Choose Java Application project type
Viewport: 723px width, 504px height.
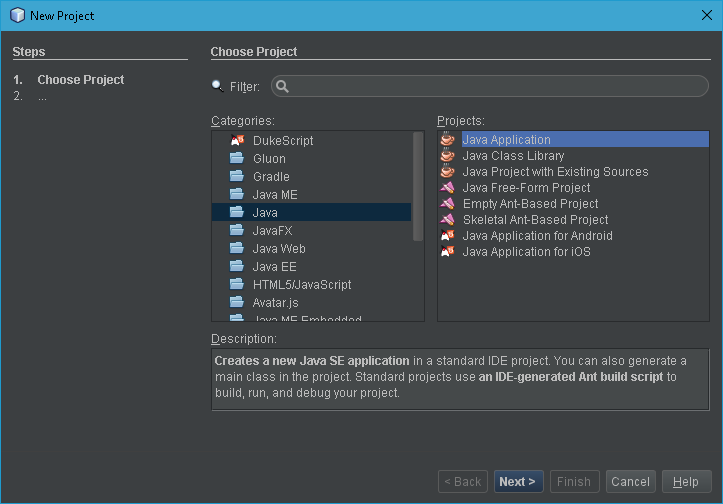585,139
